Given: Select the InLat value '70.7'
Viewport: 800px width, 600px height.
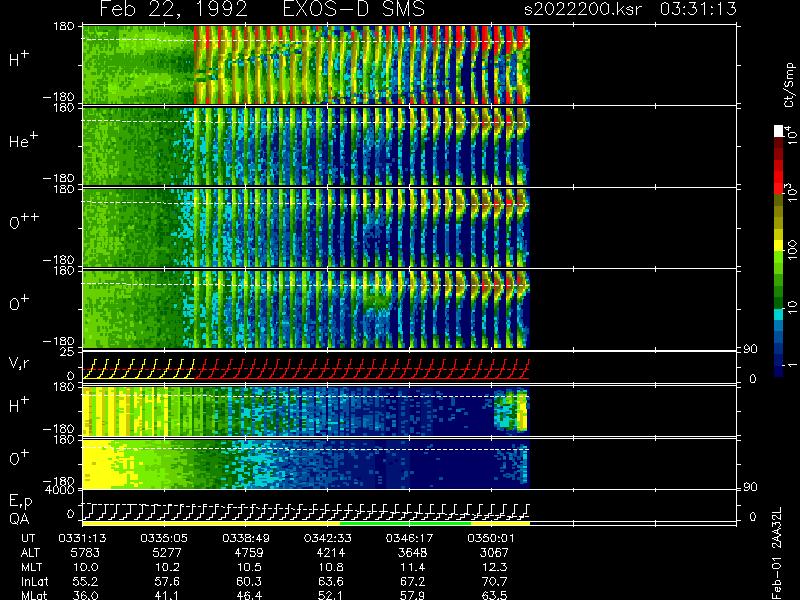Looking at the screenshot, I should click(x=494, y=581).
